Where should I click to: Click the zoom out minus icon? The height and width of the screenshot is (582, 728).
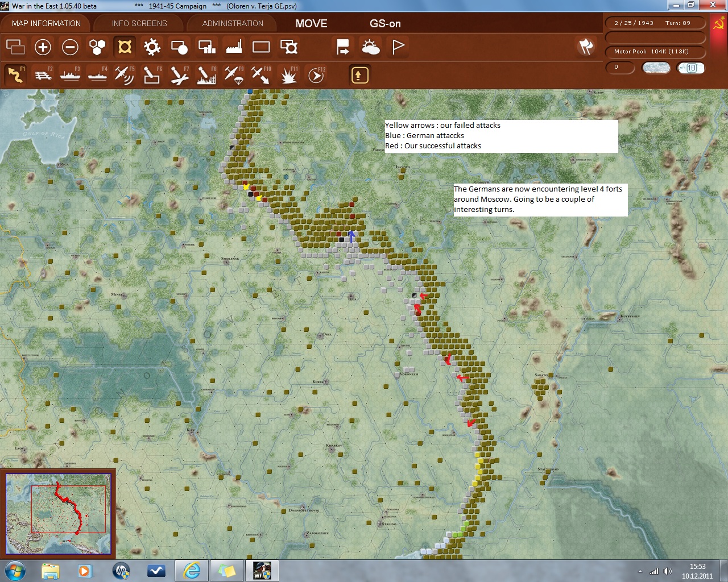tap(70, 47)
